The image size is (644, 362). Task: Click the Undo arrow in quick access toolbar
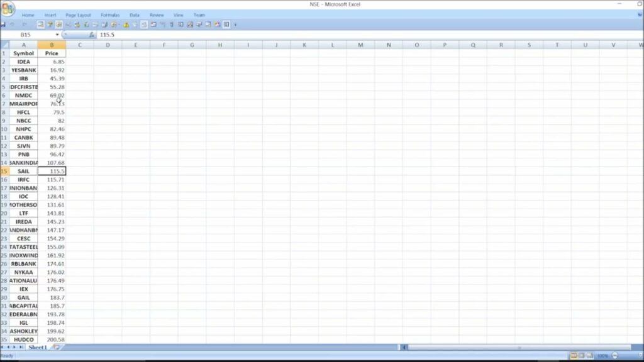(13, 25)
